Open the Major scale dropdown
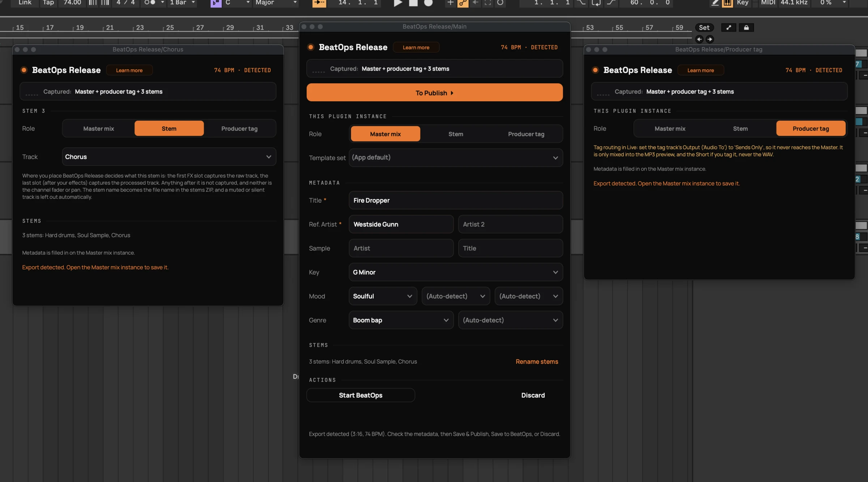The width and height of the screenshot is (868, 482). [x=276, y=3]
